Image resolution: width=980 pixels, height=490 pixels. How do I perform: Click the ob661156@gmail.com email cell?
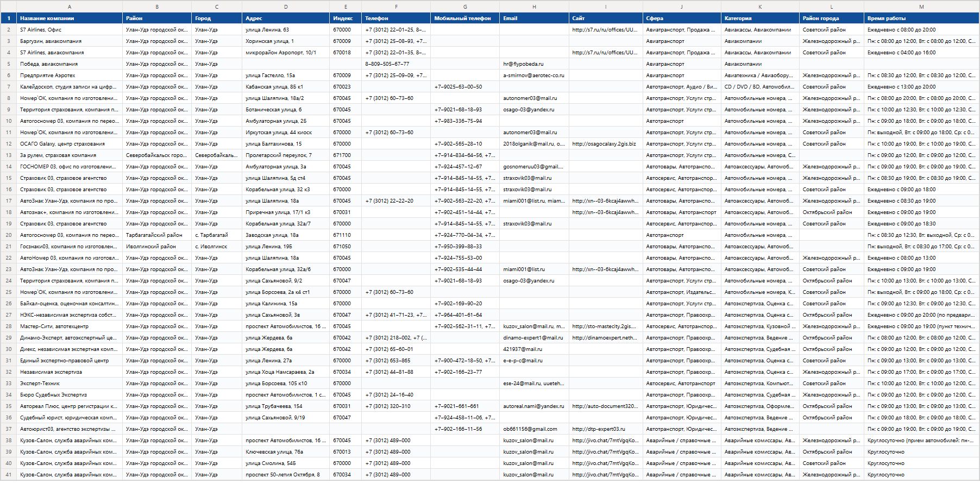pos(535,429)
